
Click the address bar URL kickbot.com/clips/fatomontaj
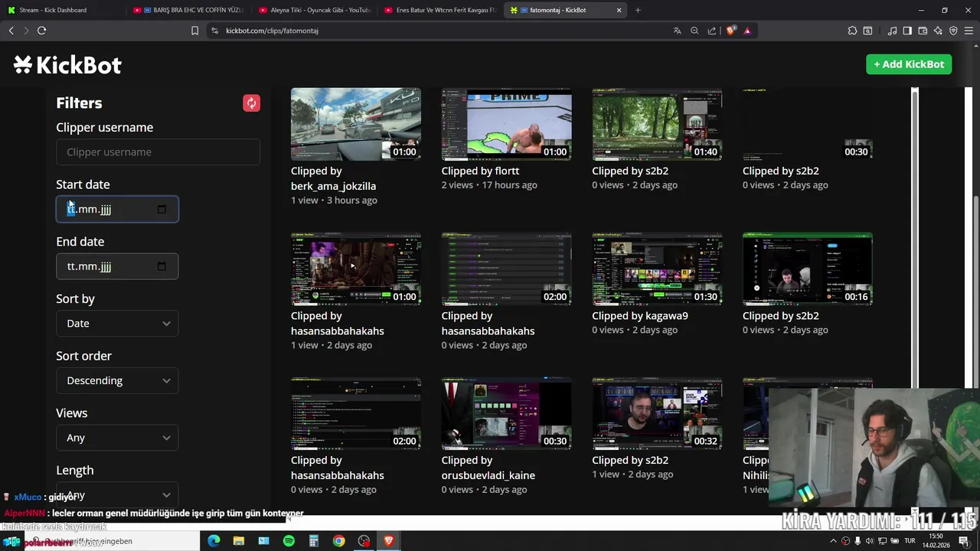pos(272,31)
